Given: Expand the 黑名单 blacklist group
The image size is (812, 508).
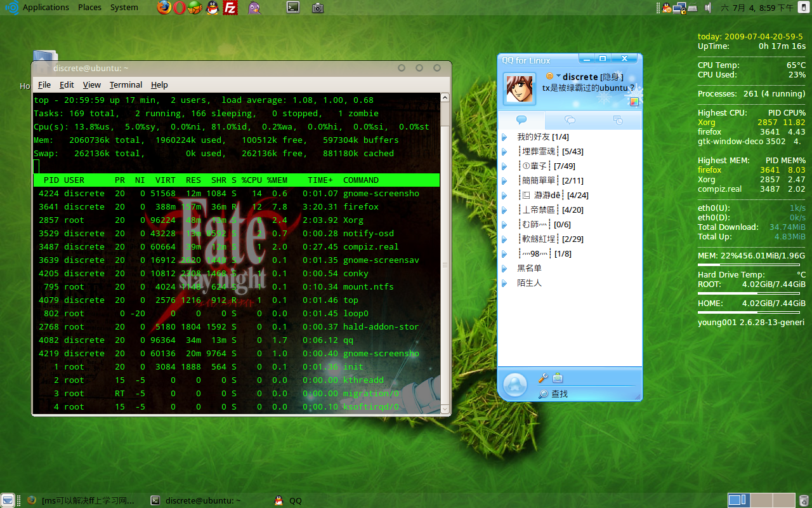Looking at the screenshot, I should [x=504, y=269].
